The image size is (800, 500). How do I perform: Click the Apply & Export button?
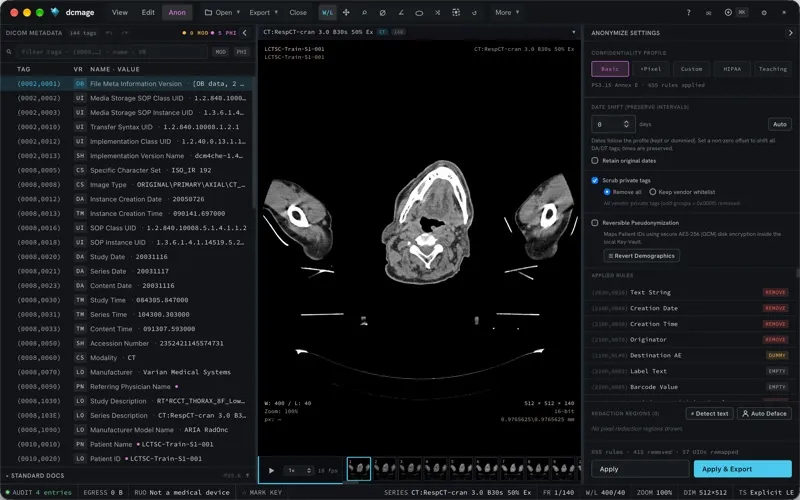pyautogui.click(x=742, y=469)
